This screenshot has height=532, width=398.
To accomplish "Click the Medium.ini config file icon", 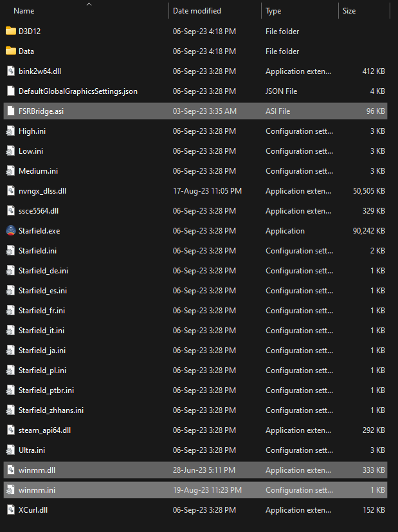I will click(11, 171).
